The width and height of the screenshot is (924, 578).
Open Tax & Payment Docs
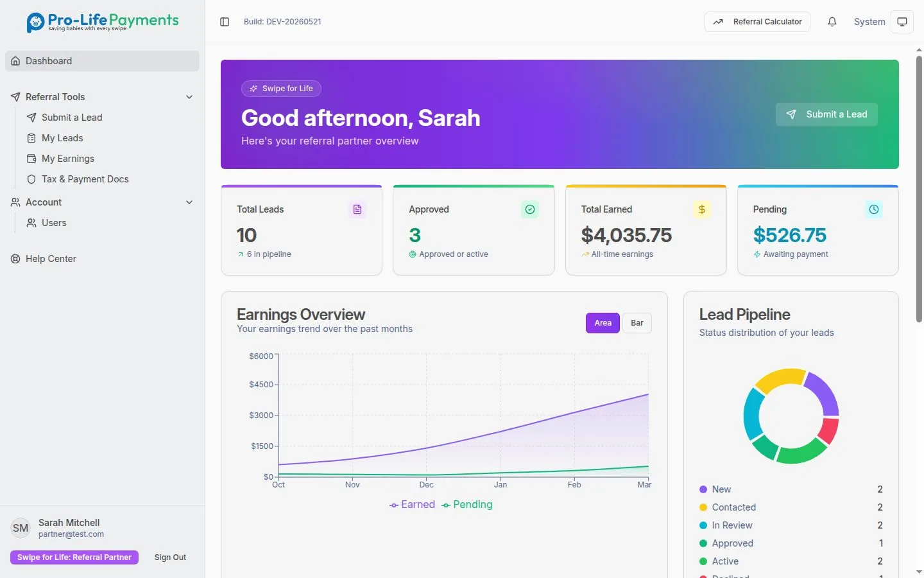coord(110,179)
